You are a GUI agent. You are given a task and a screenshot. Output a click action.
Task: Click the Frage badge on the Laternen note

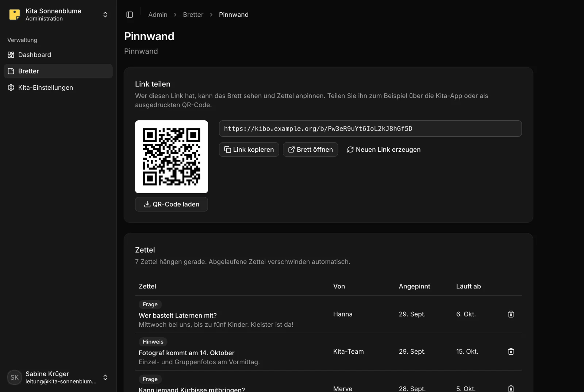pos(150,304)
